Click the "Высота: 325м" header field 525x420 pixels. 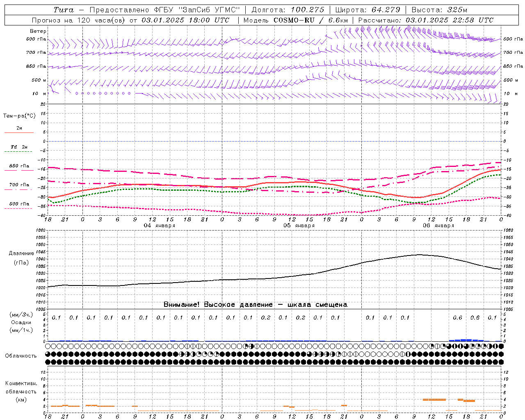point(439,10)
